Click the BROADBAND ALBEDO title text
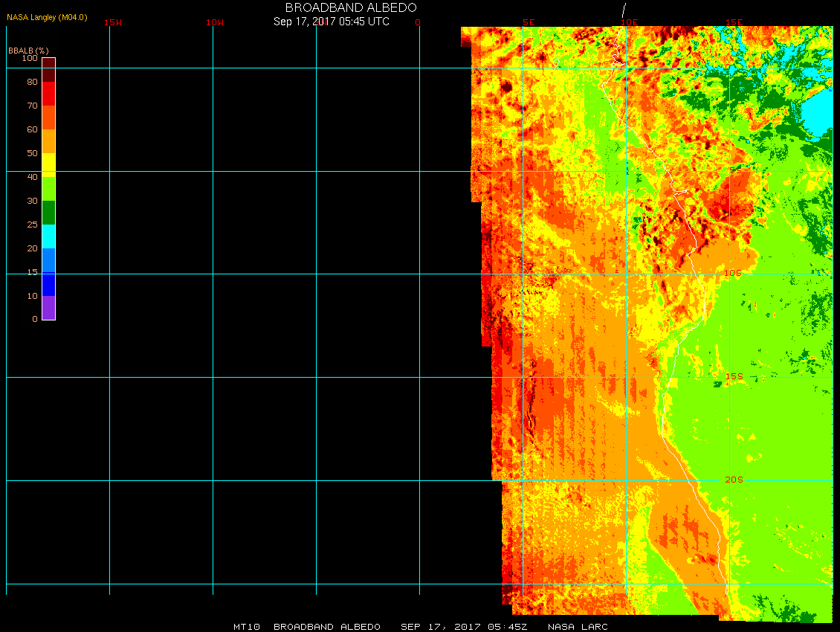840x632 pixels. (x=340, y=7)
